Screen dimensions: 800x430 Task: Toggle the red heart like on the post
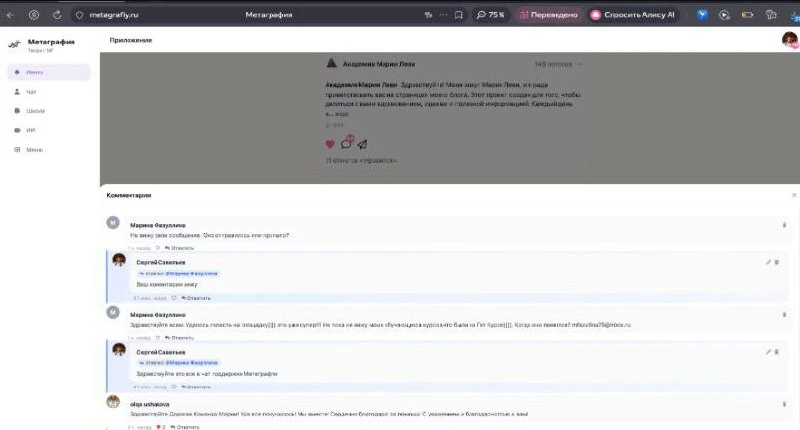tap(330, 144)
